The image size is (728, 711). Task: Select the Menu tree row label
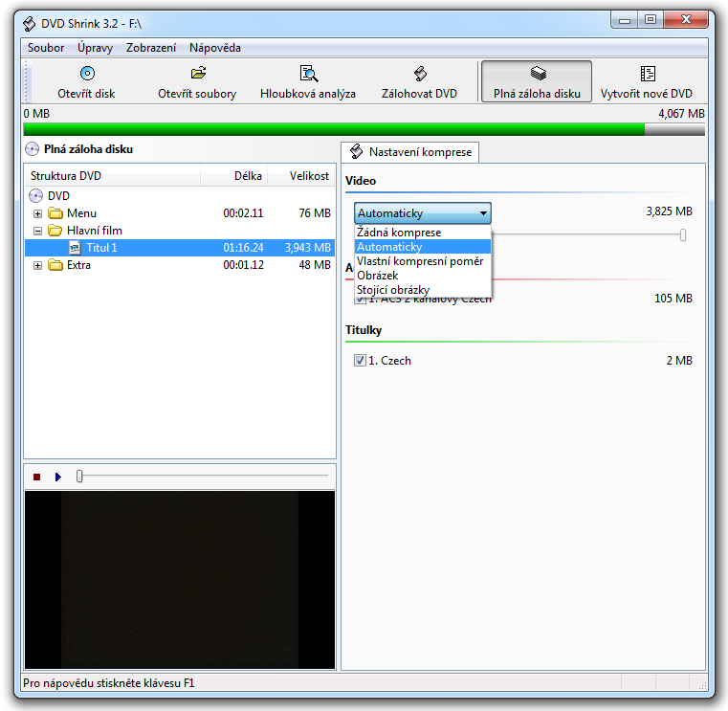click(81, 213)
